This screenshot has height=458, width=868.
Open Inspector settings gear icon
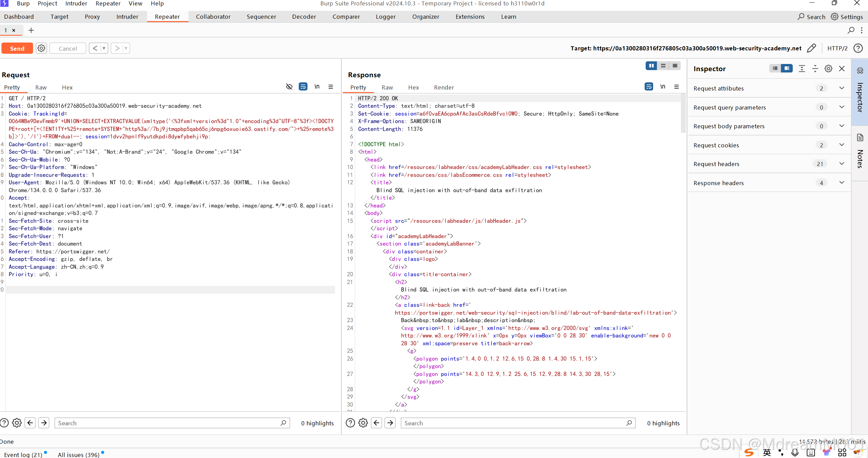click(828, 69)
